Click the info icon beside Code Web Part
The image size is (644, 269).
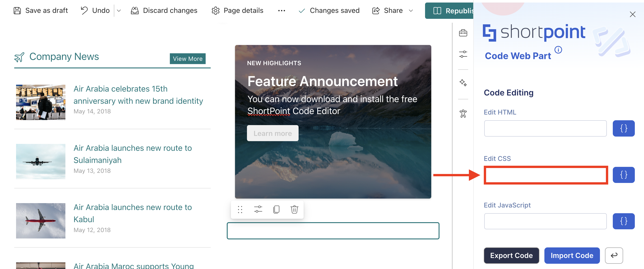[x=558, y=50]
